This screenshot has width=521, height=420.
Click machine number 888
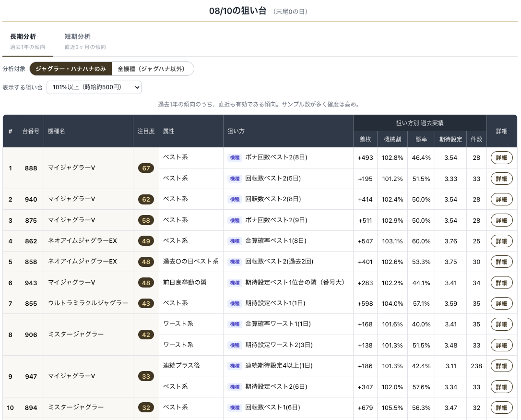point(31,168)
